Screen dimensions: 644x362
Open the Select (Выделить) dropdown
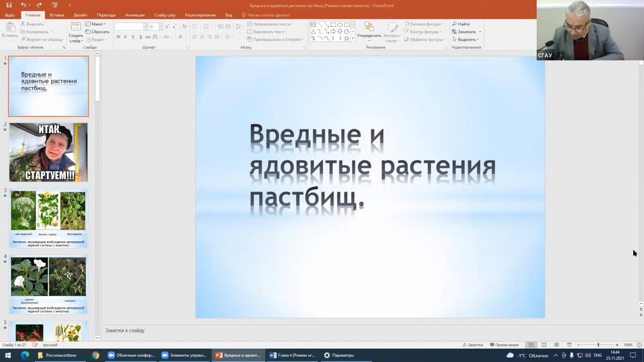[465, 39]
